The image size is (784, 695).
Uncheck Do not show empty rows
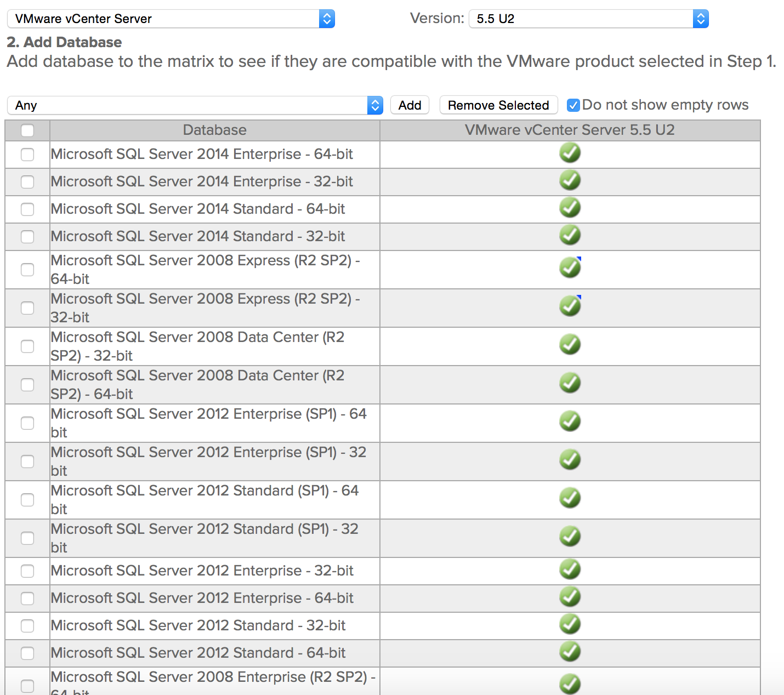573,105
